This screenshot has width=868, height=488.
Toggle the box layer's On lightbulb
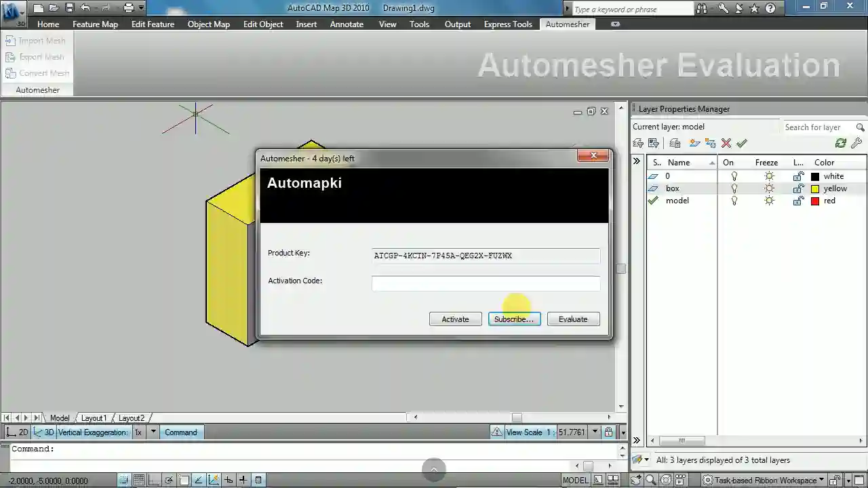click(x=733, y=188)
